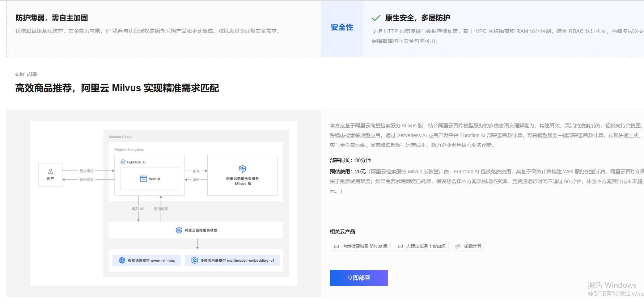
Task: Click the 立即部署 deploy button
Action: click(359, 278)
